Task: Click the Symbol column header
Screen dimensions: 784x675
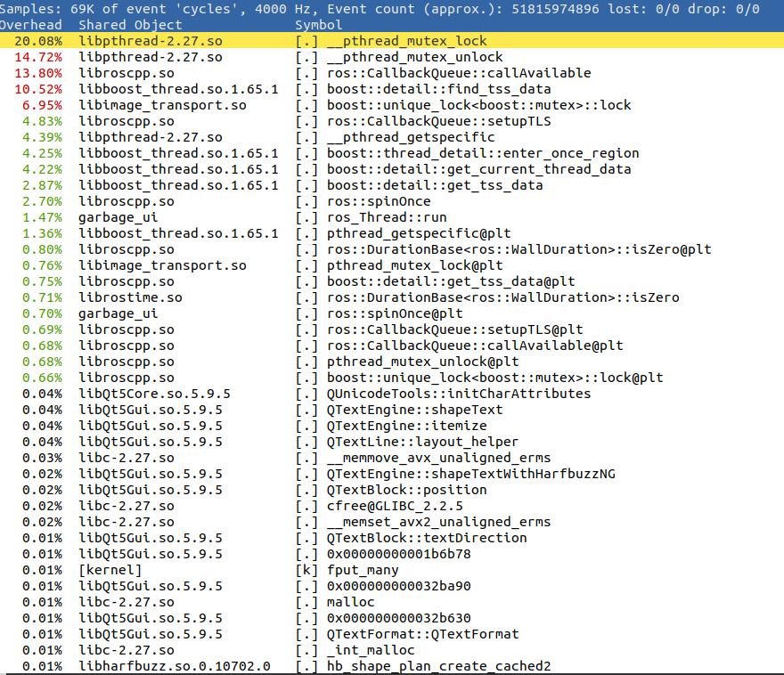Action: pyautogui.click(x=319, y=25)
